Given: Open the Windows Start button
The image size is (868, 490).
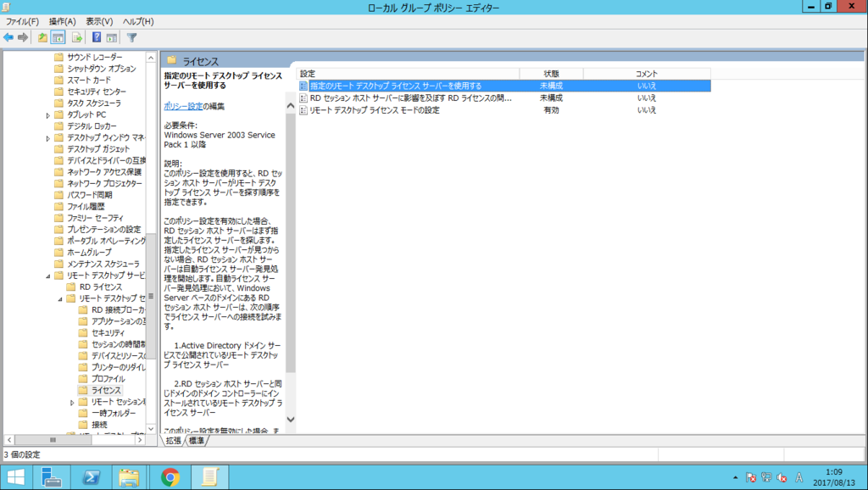Looking at the screenshot, I should [15, 477].
